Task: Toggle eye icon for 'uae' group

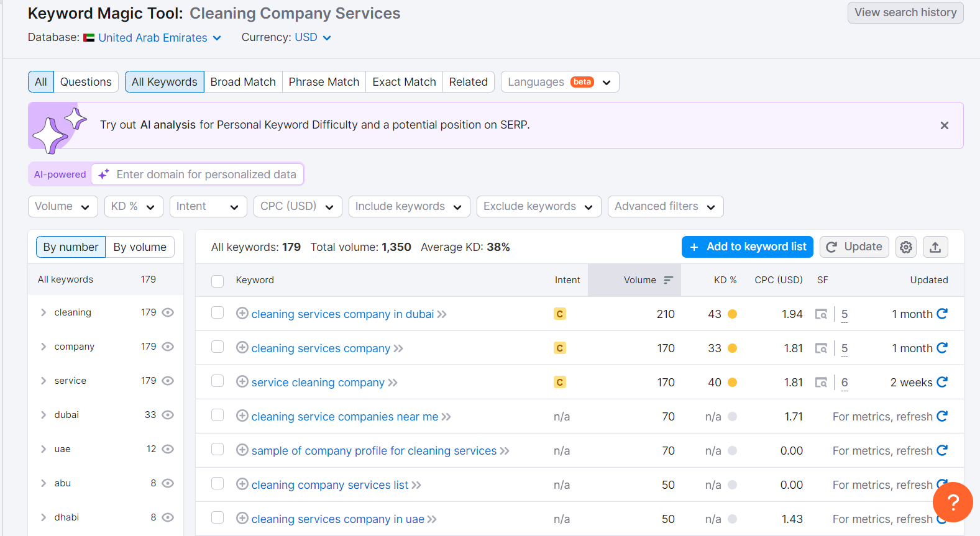Action: coord(168,449)
